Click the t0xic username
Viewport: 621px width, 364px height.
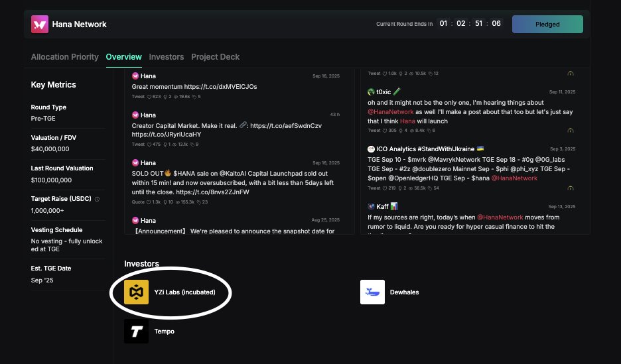[383, 91]
